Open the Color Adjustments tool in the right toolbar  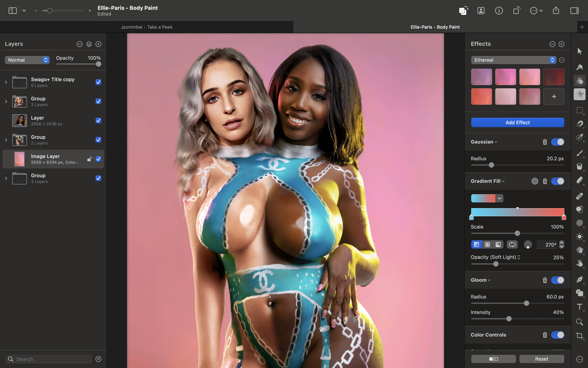(579, 81)
